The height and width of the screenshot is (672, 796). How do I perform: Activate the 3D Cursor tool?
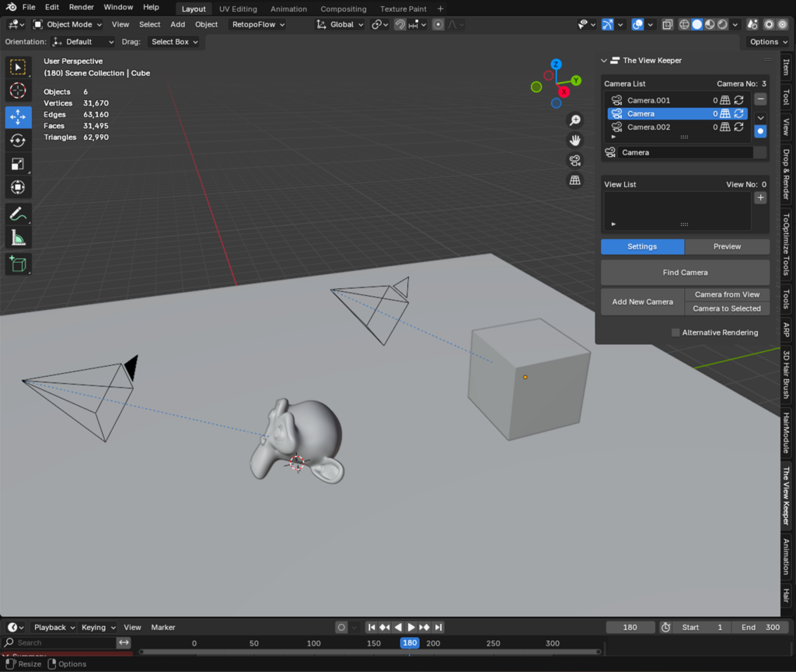pyautogui.click(x=17, y=90)
